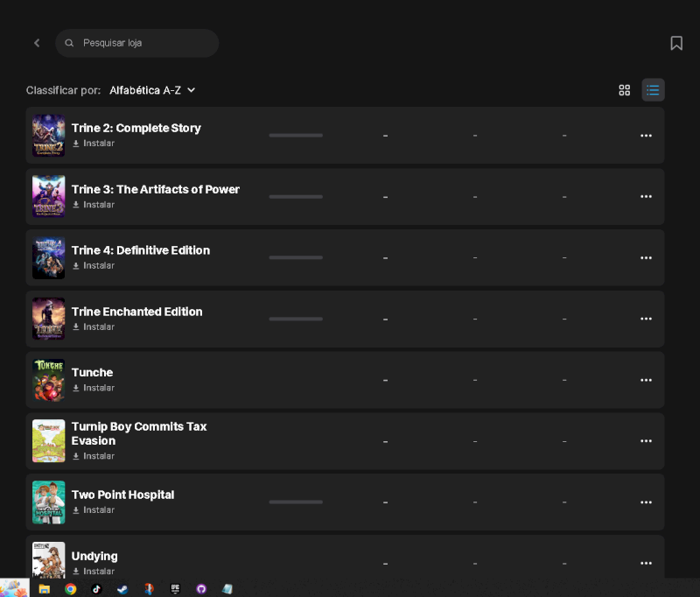Select the Tunche title text
This screenshot has width=700, height=597.
click(93, 372)
